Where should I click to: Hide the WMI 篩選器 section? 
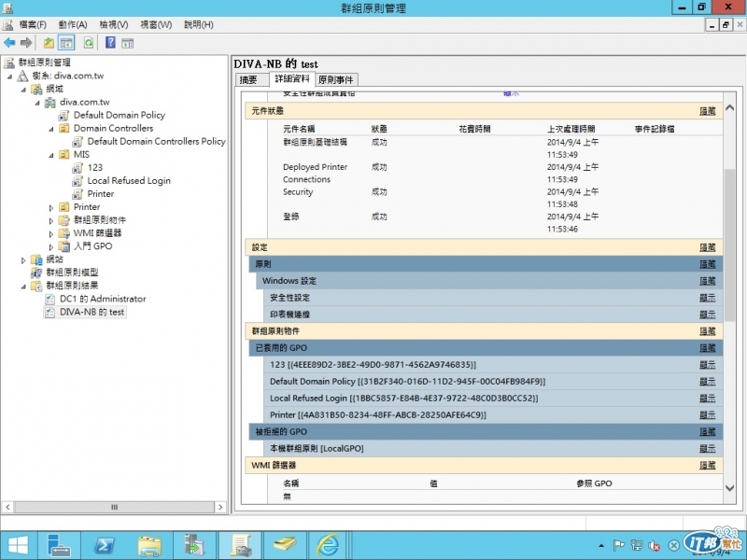(x=708, y=465)
